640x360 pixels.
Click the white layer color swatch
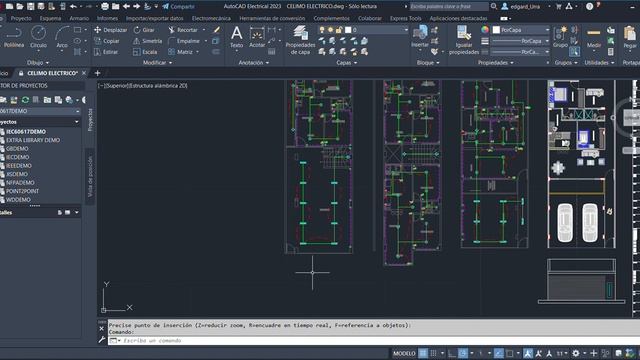[348, 30]
